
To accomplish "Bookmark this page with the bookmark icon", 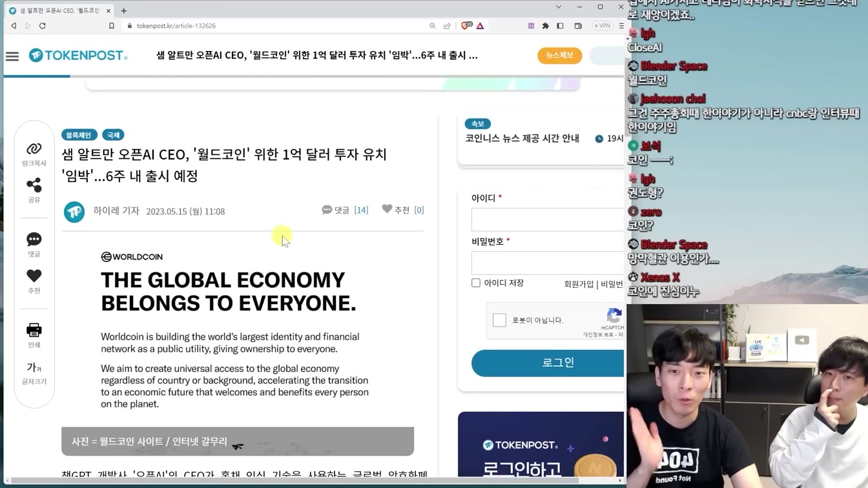I will click(x=111, y=26).
